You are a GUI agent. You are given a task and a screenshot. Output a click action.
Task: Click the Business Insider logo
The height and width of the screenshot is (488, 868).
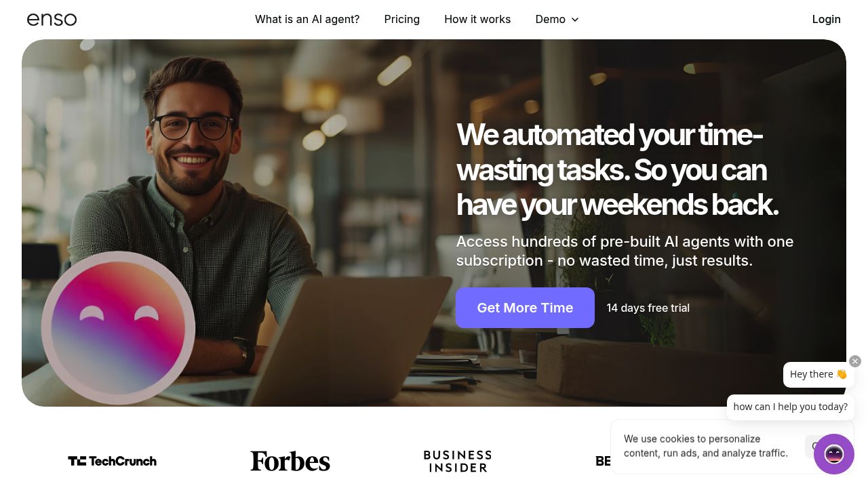click(x=458, y=461)
